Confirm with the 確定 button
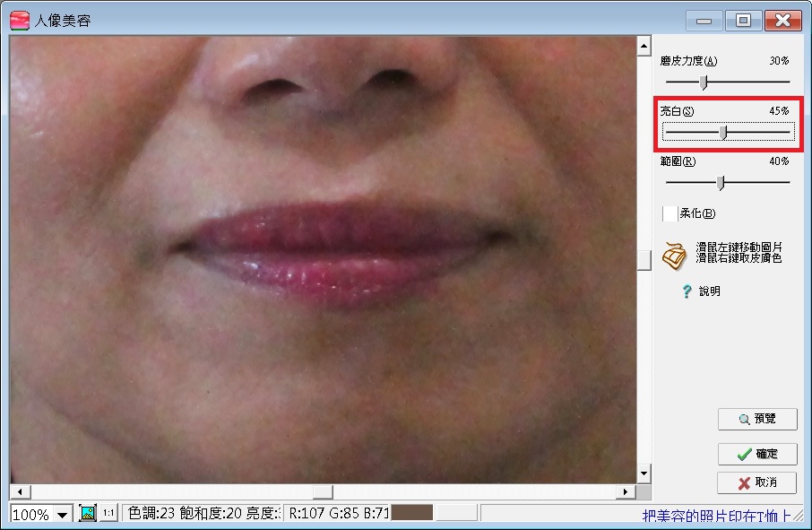The image size is (812, 530). [x=757, y=454]
